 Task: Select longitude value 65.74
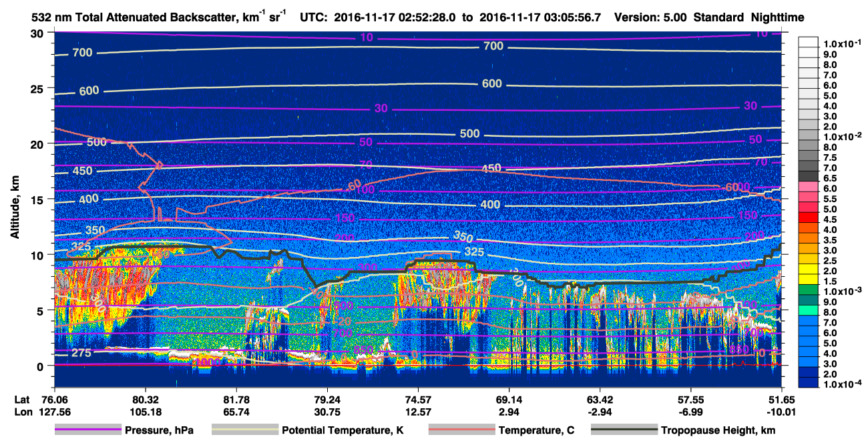coord(235,412)
